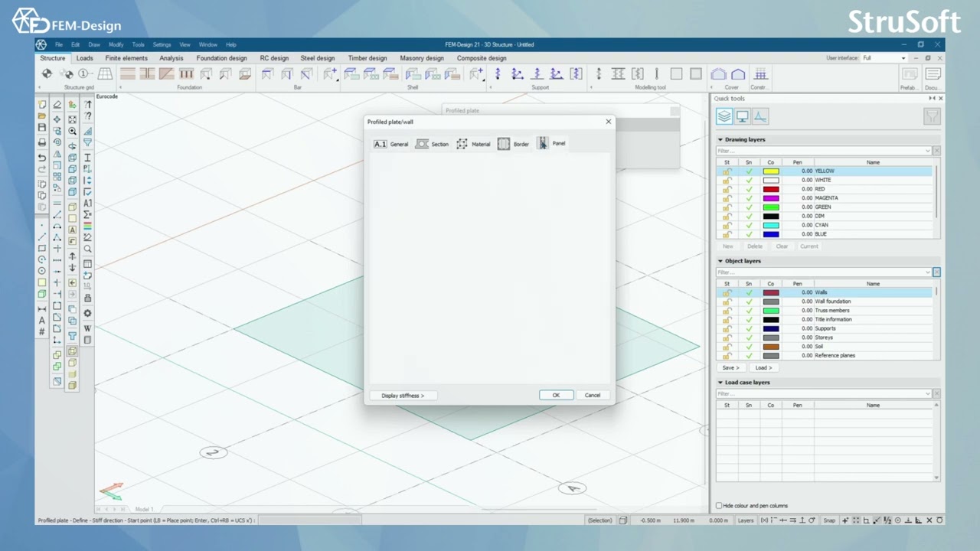Open the Object layers filter dropdown

pos(929,272)
